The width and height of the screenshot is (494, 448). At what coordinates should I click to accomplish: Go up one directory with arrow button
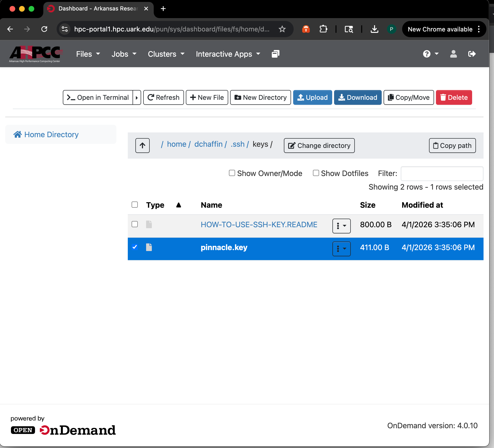tap(142, 146)
